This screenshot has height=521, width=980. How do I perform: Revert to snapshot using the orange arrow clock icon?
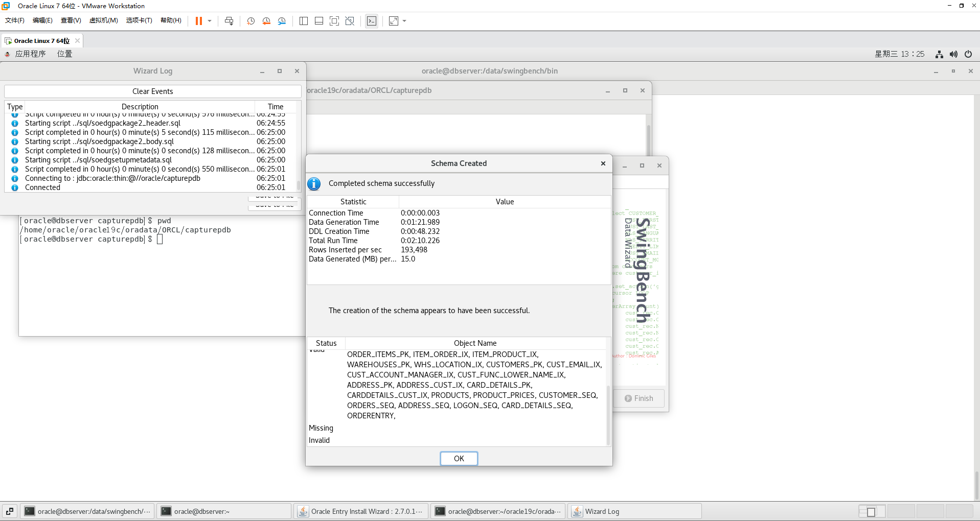266,21
